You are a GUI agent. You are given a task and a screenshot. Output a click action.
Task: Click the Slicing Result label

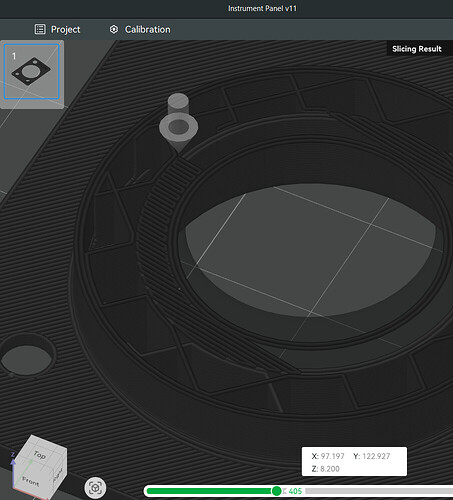(417, 49)
